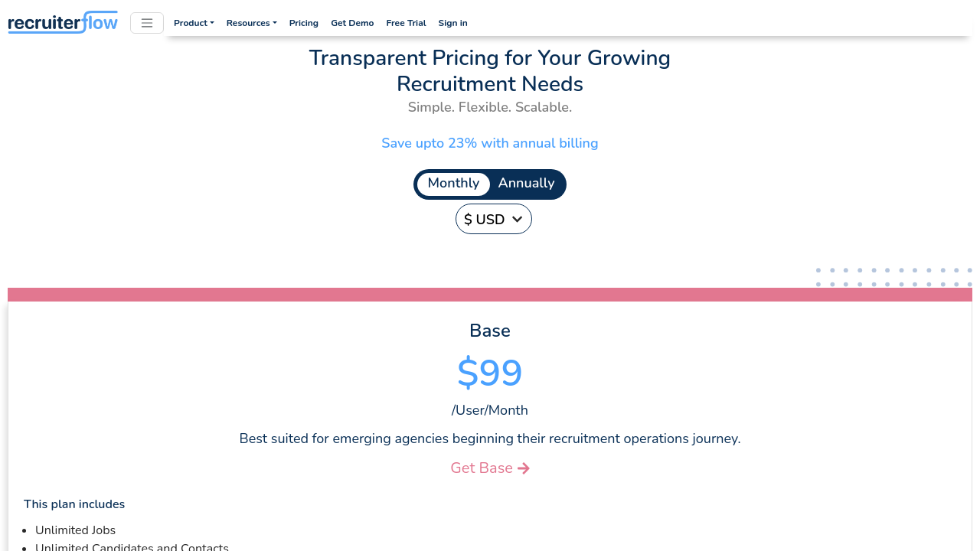Click the Sign in link
This screenshot has width=980, height=551.
tap(452, 23)
